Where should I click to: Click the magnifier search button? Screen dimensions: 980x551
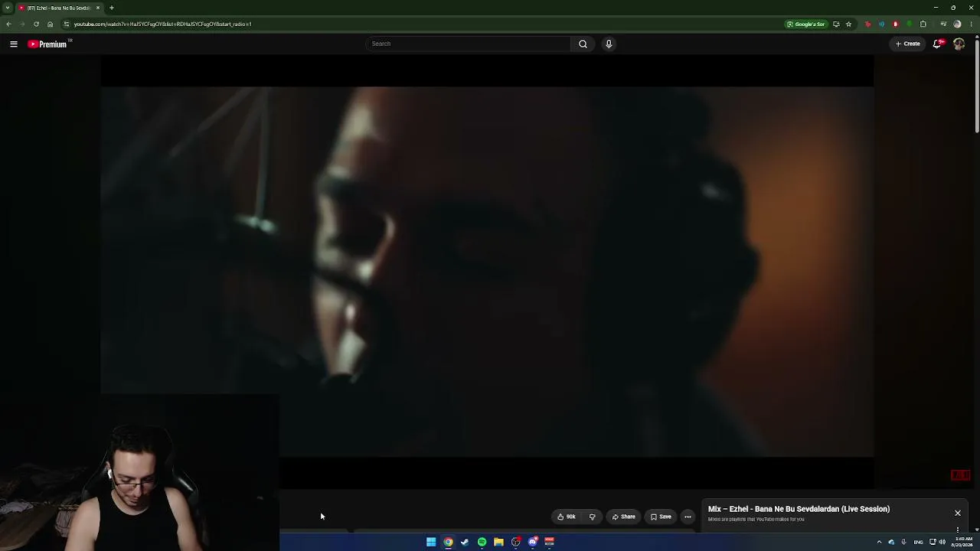coord(583,44)
